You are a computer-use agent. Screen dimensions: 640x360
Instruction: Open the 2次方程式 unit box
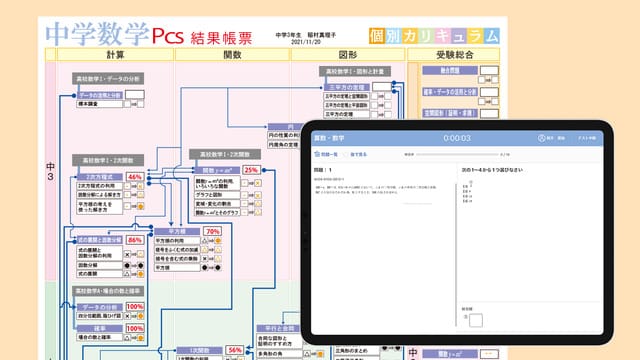coord(100,177)
